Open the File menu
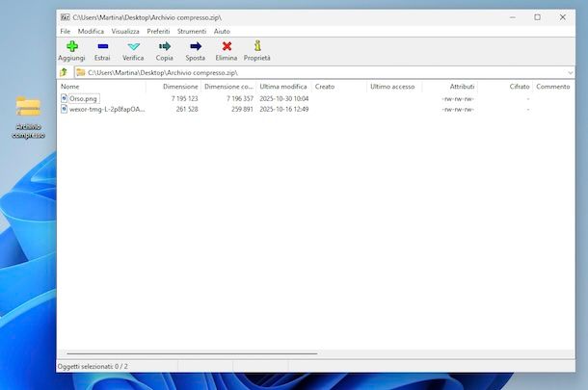Viewport: 588px width, 390px height. (65, 31)
